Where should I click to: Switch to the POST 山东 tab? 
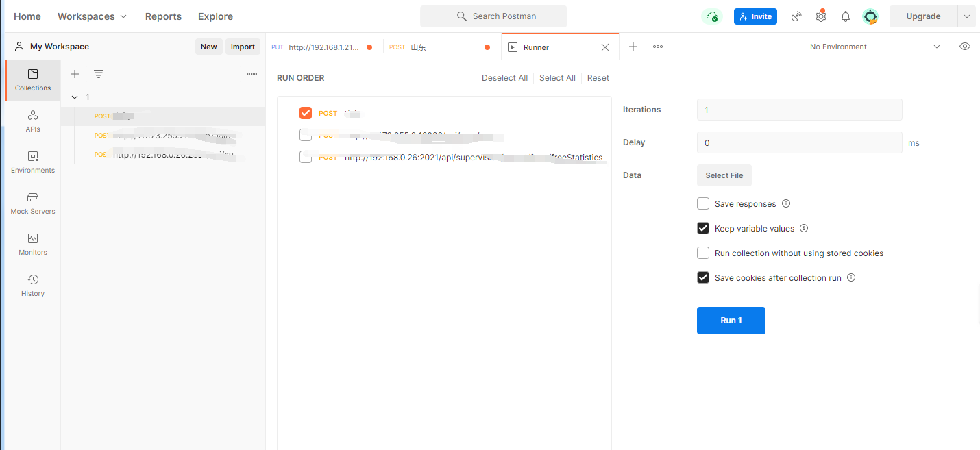tap(441, 47)
